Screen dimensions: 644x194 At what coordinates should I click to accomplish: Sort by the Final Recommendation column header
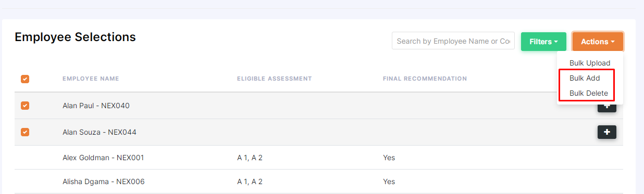425,79
